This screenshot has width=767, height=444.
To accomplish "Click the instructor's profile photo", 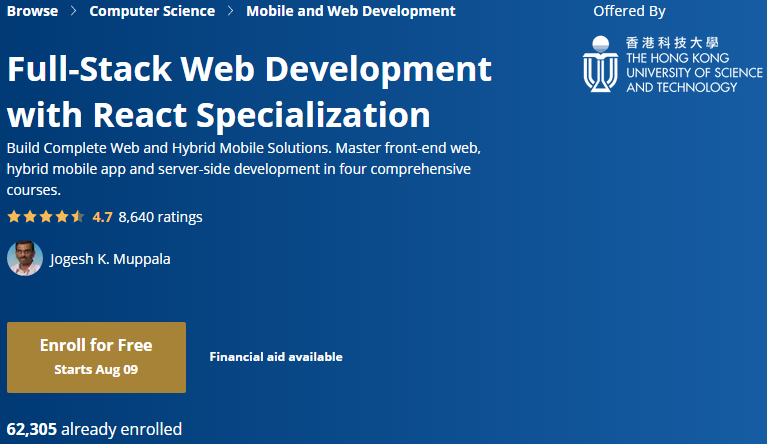I will click(x=25, y=259).
